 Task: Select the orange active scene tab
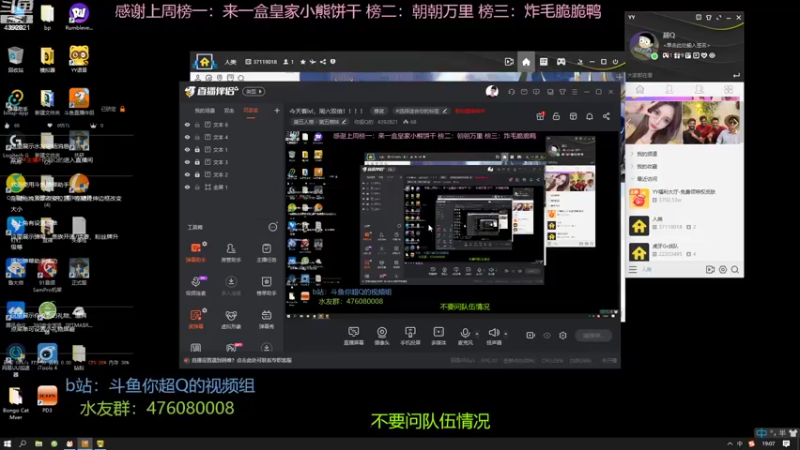251,111
